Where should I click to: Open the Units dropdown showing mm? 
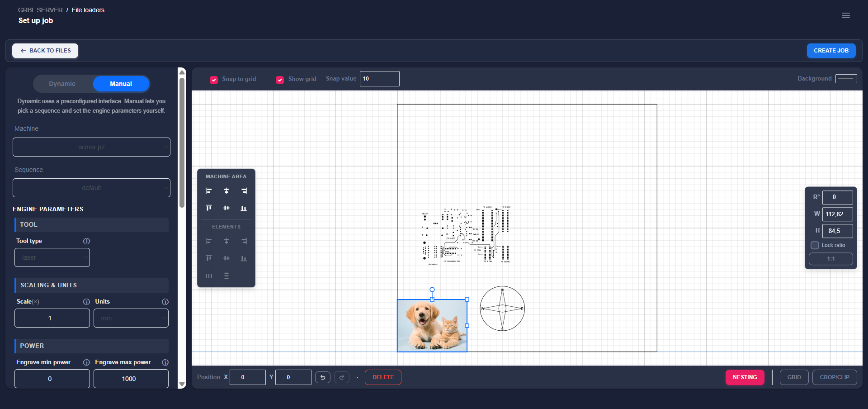(131, 318)
